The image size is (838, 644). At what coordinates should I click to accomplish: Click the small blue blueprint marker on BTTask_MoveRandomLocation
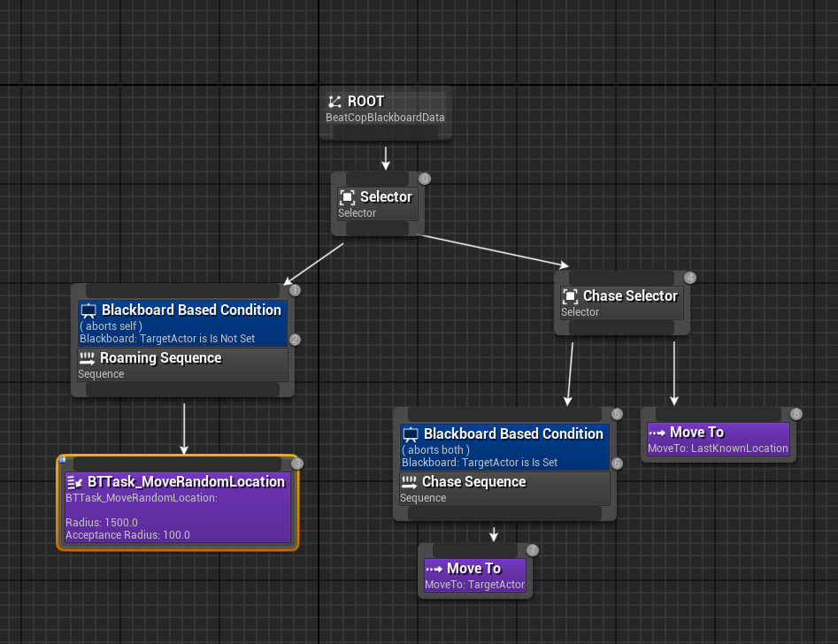pyautogui.click(x=62, y=459)
